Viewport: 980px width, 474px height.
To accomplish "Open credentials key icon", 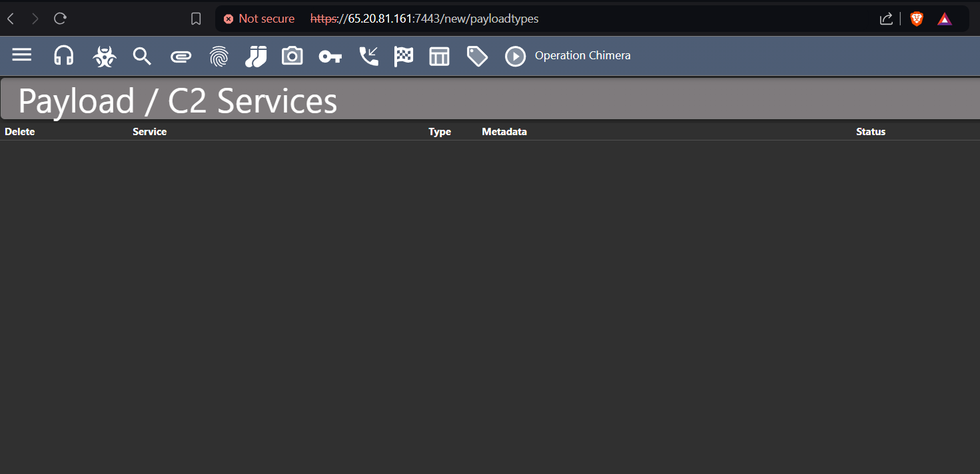I will (x=330, y=57).
